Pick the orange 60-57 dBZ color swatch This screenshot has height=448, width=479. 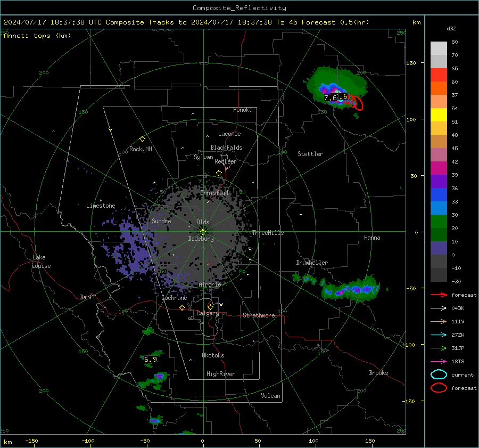pos(439,88)
